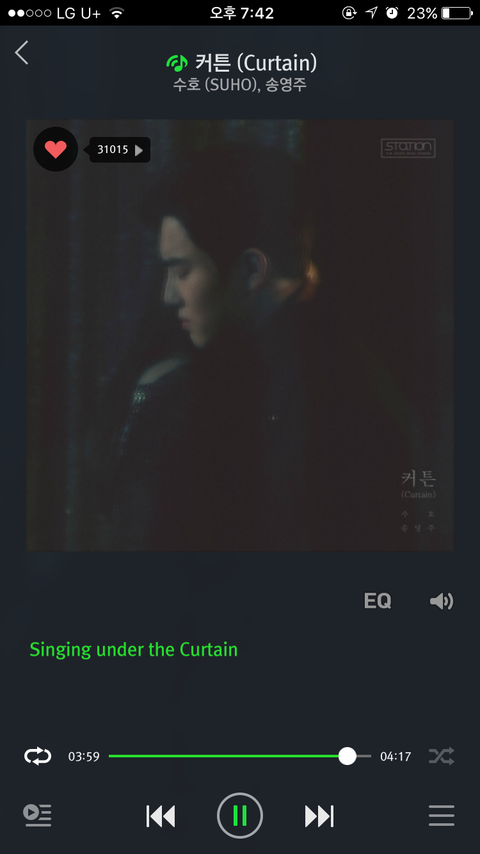The width and height of the screenshot is (480, 854).
Task: Open full lyrics from 'Singing under the Curtain'
Action: pyautogui.click(x=133, y=650)
